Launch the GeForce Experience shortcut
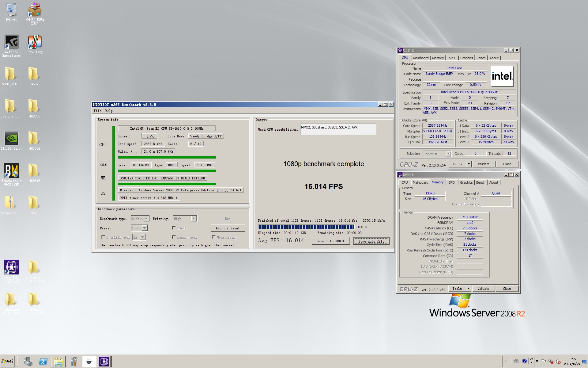The height and width of the screenshot is (368, 588). 11,46
